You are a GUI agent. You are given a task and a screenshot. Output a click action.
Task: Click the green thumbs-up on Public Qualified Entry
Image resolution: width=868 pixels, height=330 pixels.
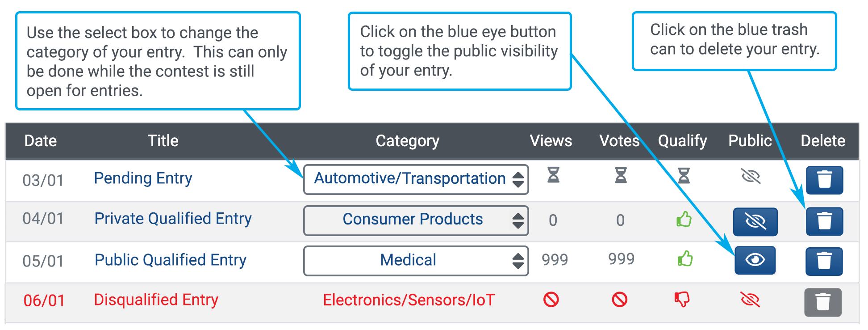coord(684,259)
